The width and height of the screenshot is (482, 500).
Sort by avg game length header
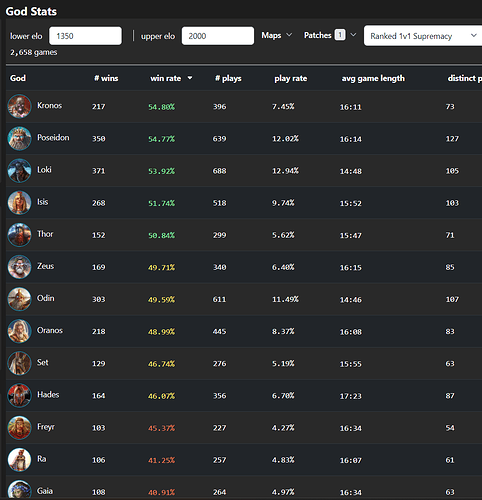373,78
